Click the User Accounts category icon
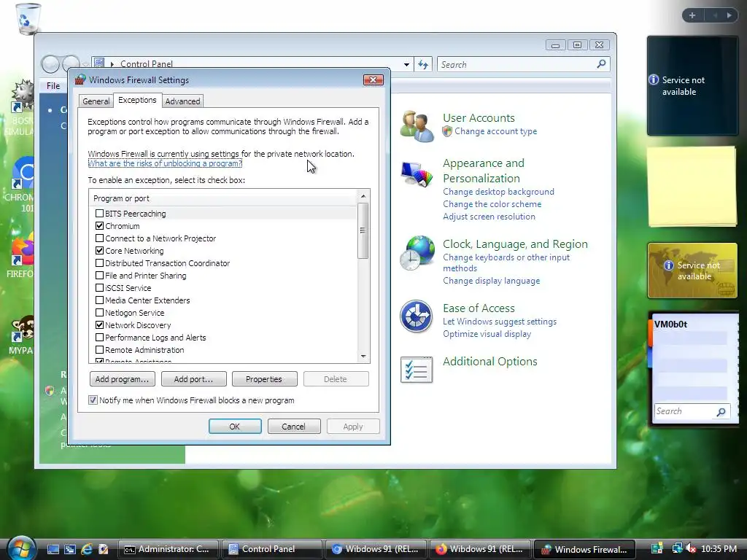The image size is (747, 560). [x=417, y=126]
